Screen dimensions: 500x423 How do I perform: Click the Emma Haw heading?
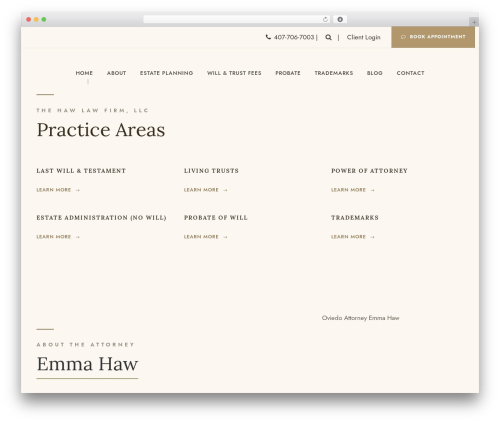tap(87, 364)
